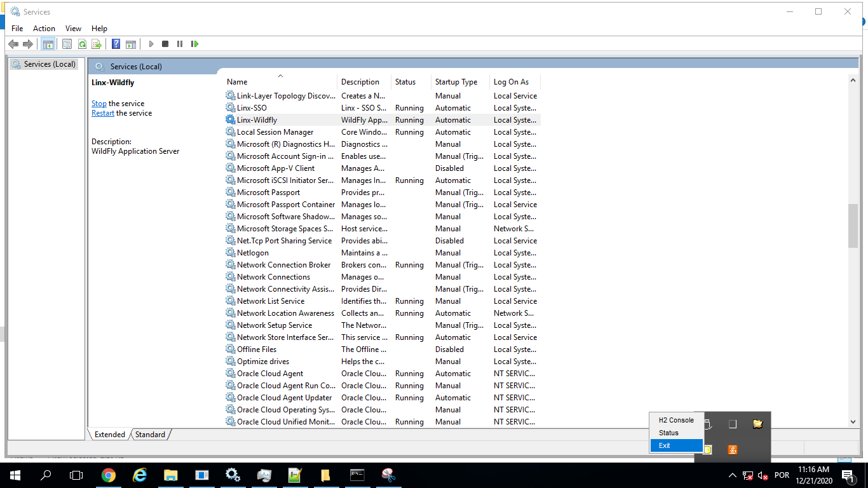
Task: Select the Linx-Wildfly service row
Action: [x=381, y=120]
